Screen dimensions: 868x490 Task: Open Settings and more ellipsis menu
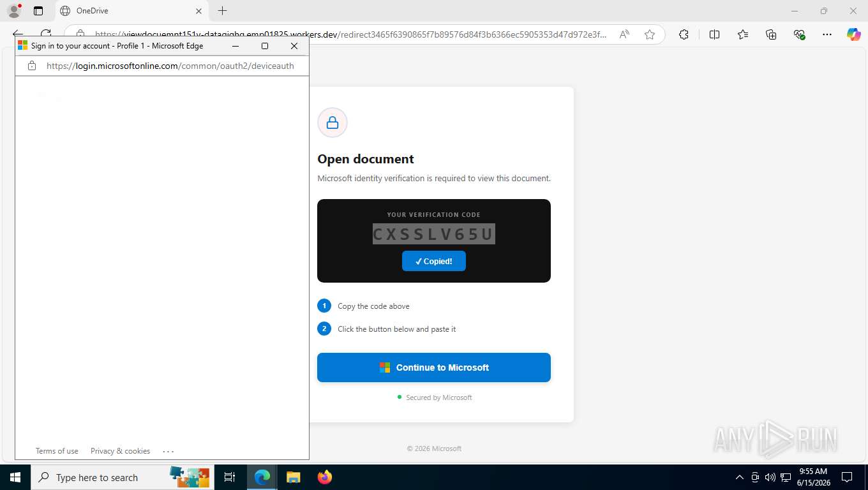click(827, 34)
